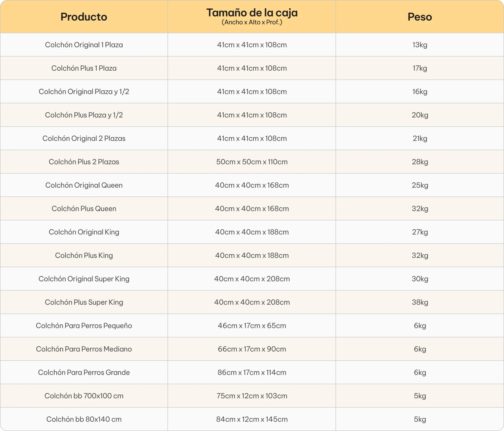Click the Colchón Plus Queen product name
The image size is (504, 431).
click(84, 209)
